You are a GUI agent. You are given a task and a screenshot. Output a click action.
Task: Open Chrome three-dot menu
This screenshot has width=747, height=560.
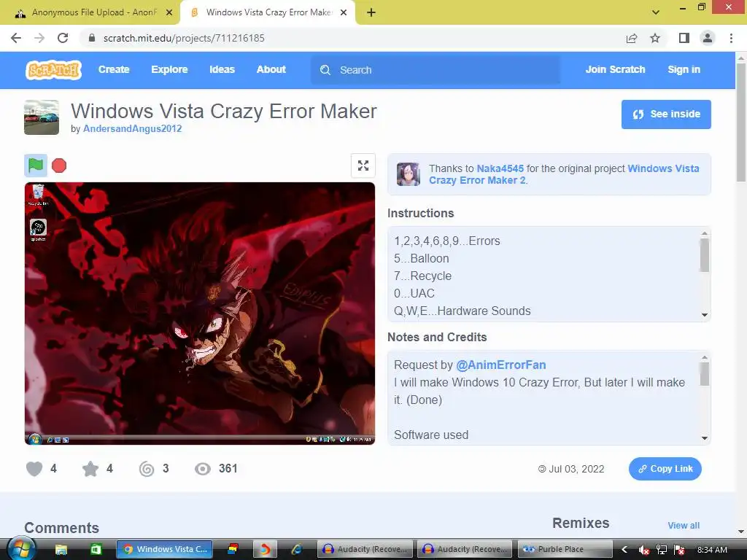point(731,38)
